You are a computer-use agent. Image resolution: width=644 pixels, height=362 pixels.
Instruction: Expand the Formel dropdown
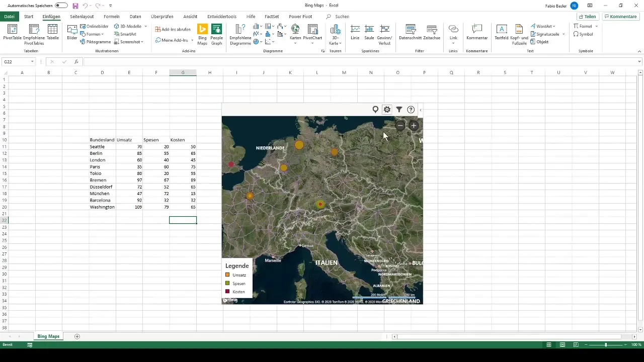[x=596, y=26]
